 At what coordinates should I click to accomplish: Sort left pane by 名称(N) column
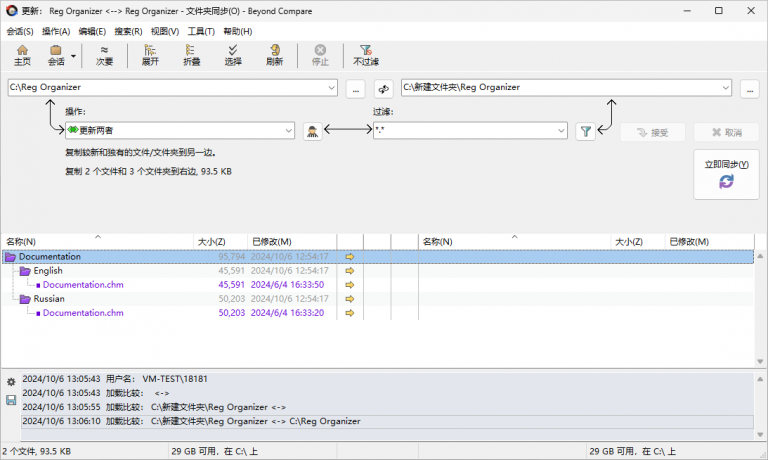point(97,242)
